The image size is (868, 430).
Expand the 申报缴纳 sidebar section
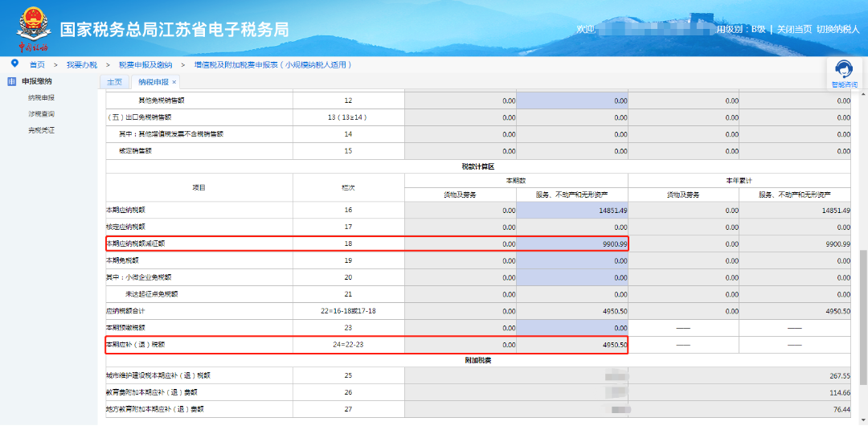[x=37, y=81]
